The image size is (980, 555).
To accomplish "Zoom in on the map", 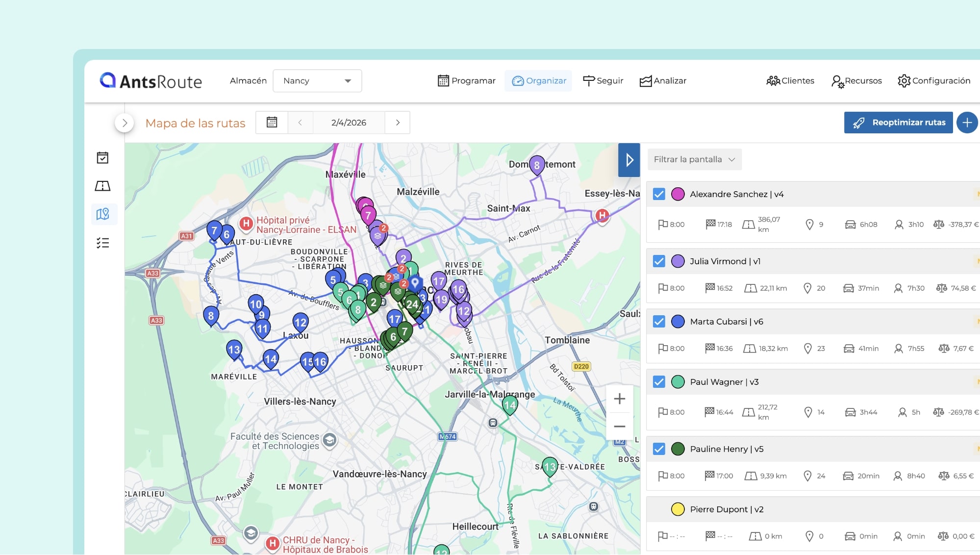I will [619, 399].
